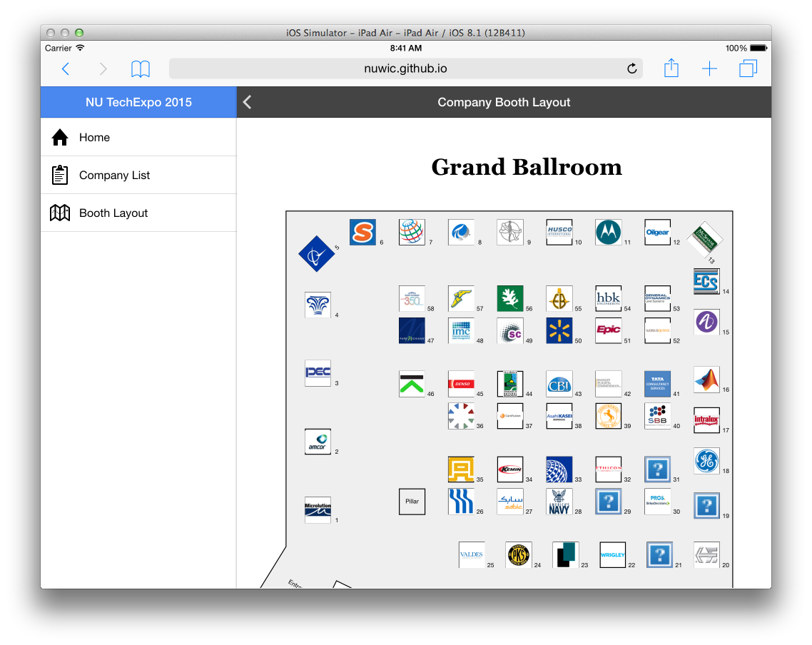
Task: Go back with Safari's back arrow
Action: point(65,68)
